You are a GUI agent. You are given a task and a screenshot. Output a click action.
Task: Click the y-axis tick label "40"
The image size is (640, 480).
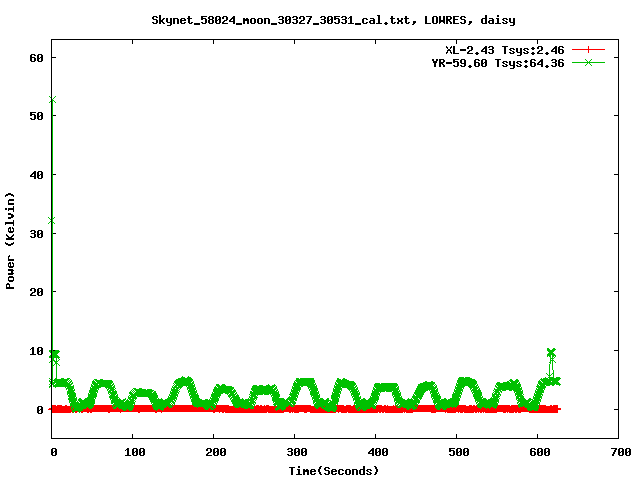[36, 175]
